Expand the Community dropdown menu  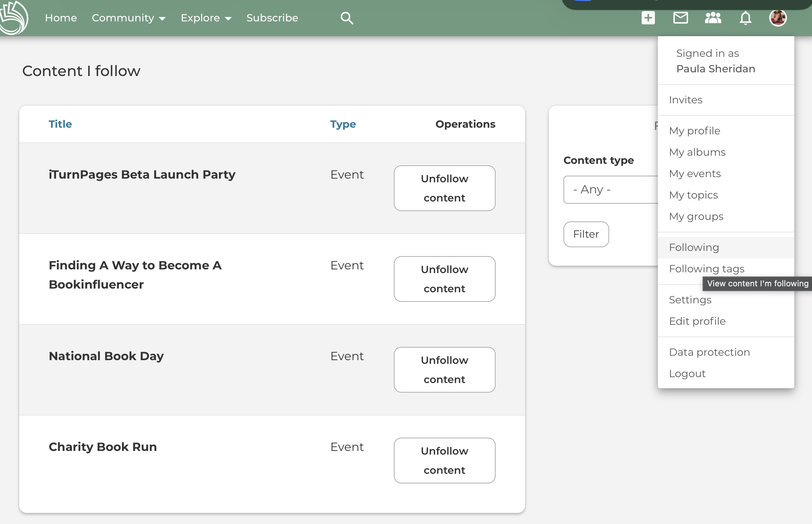(x=129, y=18)
